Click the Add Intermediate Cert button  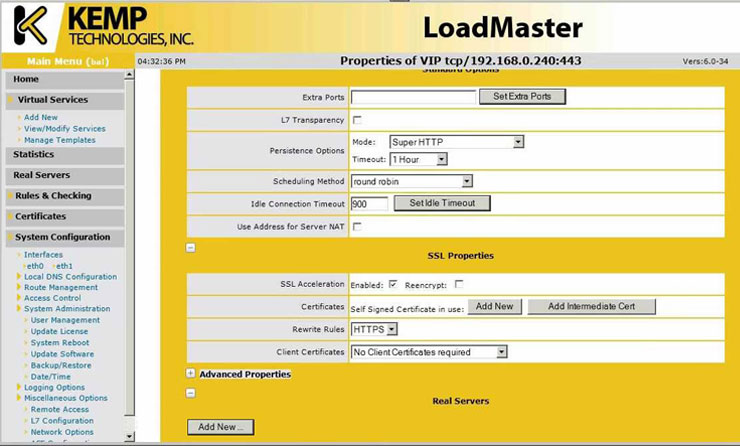pos(591,306)
